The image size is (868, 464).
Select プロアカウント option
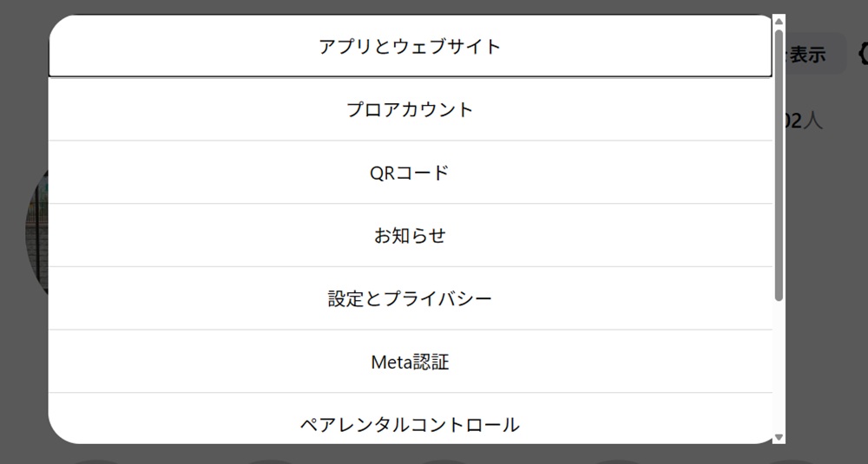click(x=410, y=110)
